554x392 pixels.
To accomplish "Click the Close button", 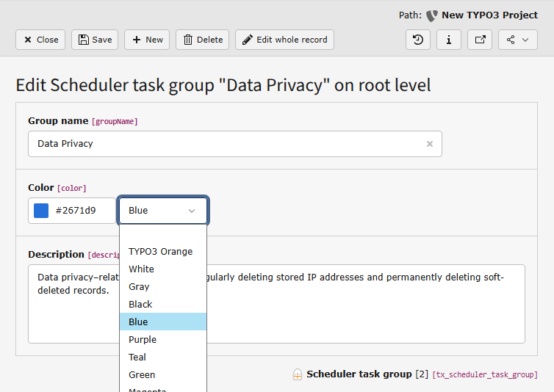I will [x=40, y=40].
